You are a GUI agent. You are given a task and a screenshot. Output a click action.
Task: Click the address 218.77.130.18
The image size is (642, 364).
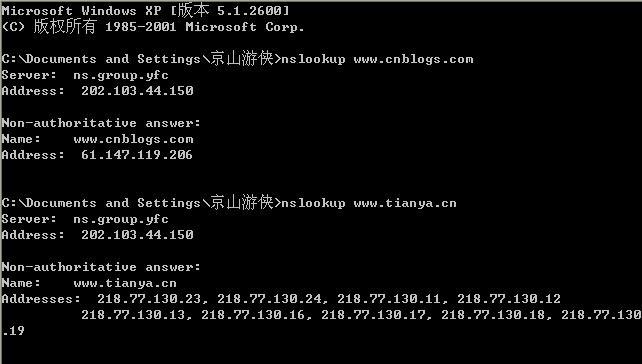point(493,315)
